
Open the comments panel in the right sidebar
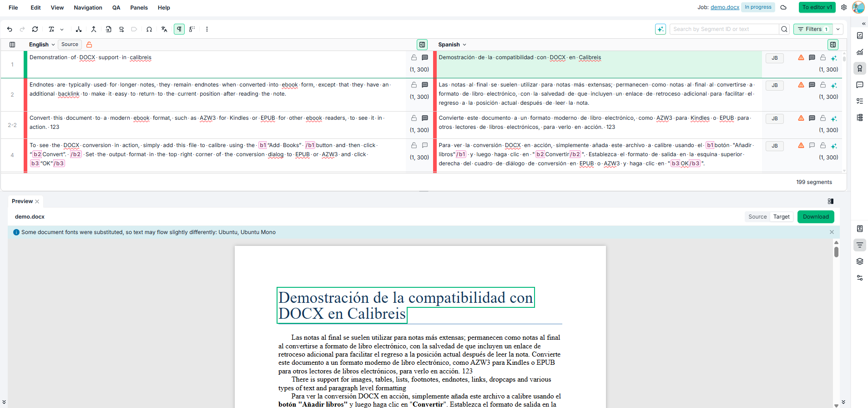pos(860,85)
